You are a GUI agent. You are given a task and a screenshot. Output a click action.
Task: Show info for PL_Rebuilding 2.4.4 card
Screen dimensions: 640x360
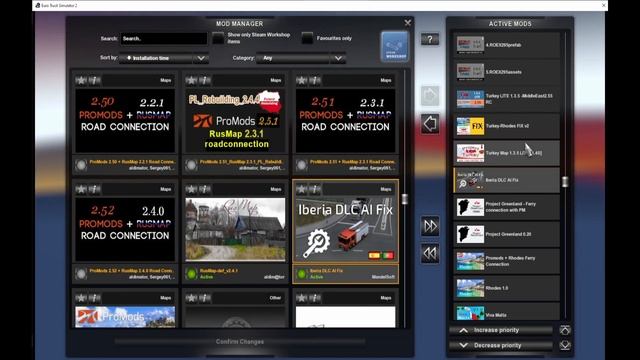[205, 80]
